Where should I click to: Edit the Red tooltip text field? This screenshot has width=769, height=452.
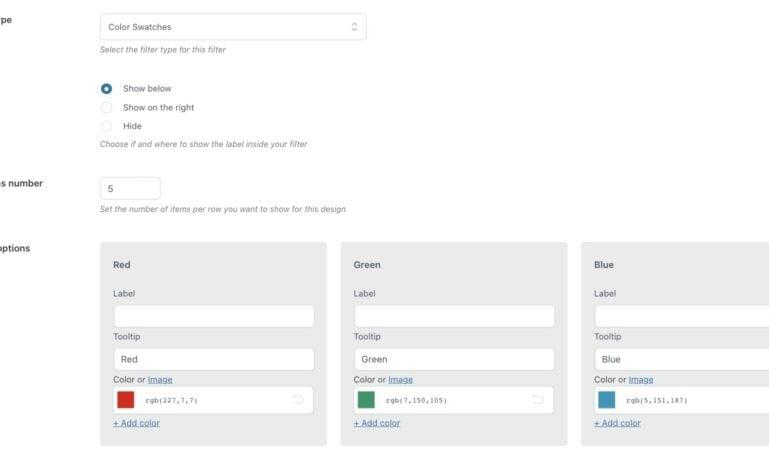coord(214,359)
